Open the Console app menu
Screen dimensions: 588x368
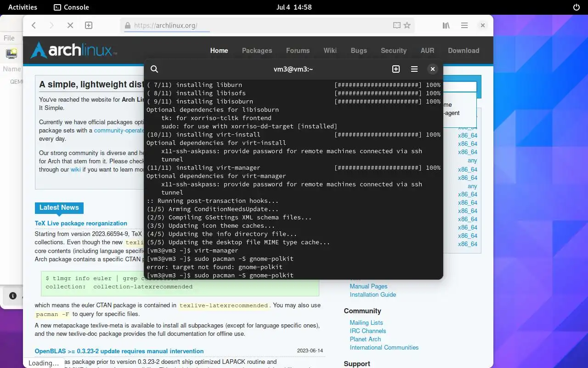[x=71, y=7]
